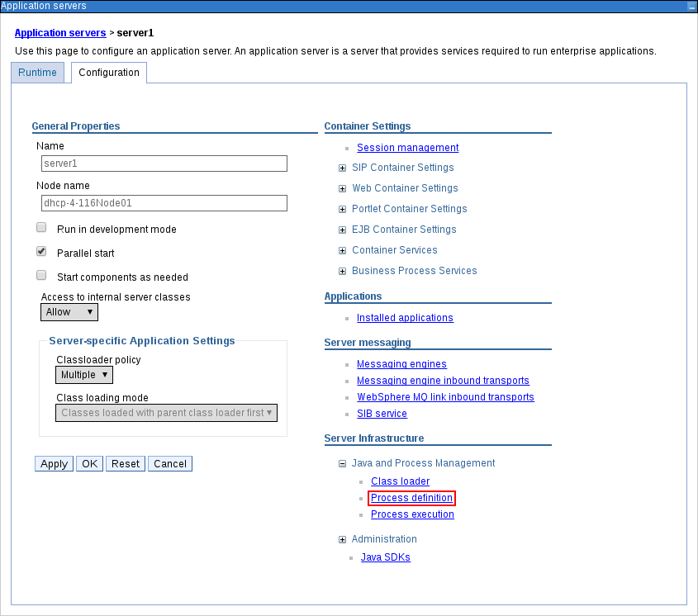
Task: Open Process definition link
Action: [x=411, y=498]
